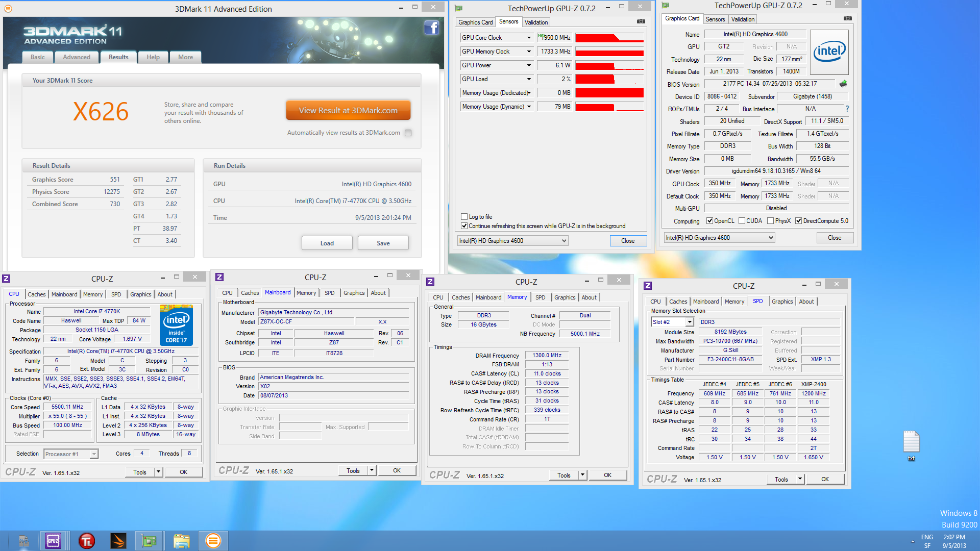Click the CPU-Z logo icon in the SPD CPU-Z title bar
Viewport: 980px width, 551px height.
click(x=648, y=286)
